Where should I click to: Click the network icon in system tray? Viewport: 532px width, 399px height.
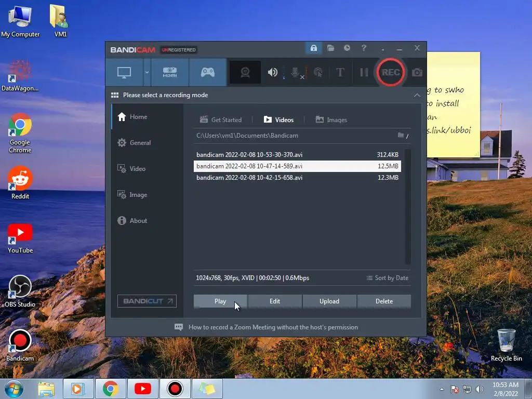(467, 389)
